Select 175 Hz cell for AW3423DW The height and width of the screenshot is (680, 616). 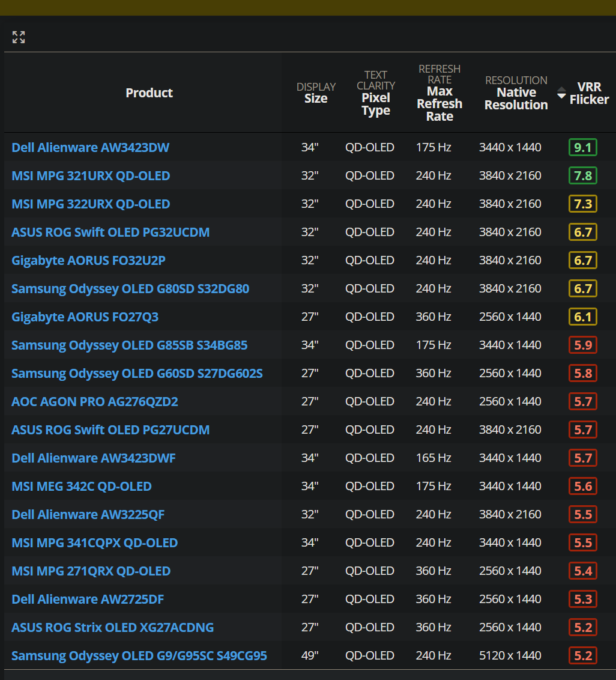click(x=433, y=147)
